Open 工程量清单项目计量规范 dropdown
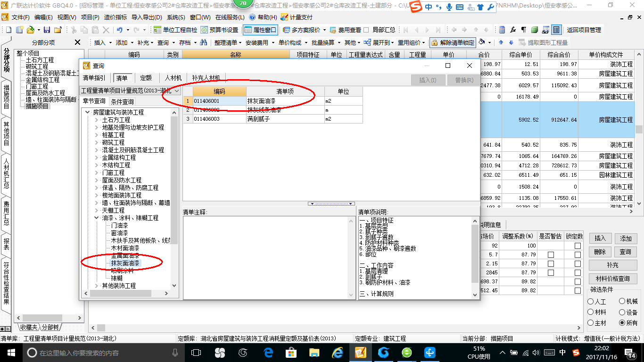Viewport: 644px width, 362px height. (x=177, y=90)
